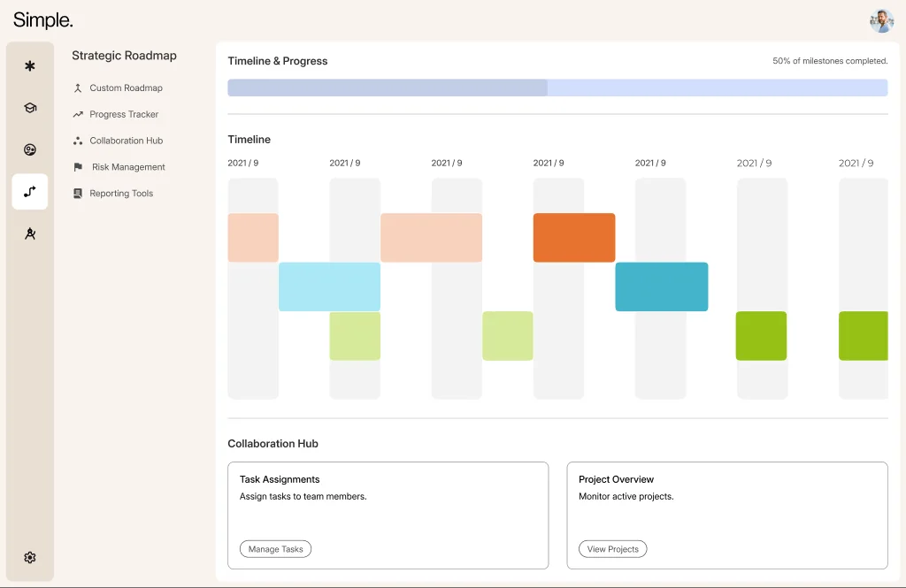This screenshot has width=906, height=588.
Task: Select the light blue timeline block
Action: [x=329, y=286]
